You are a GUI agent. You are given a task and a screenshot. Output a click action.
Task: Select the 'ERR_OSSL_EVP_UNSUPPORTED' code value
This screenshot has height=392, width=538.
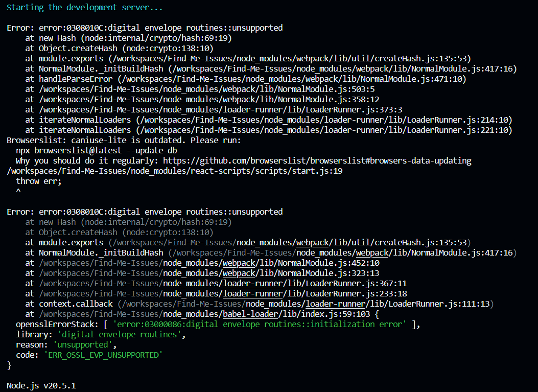pos(103,355)
